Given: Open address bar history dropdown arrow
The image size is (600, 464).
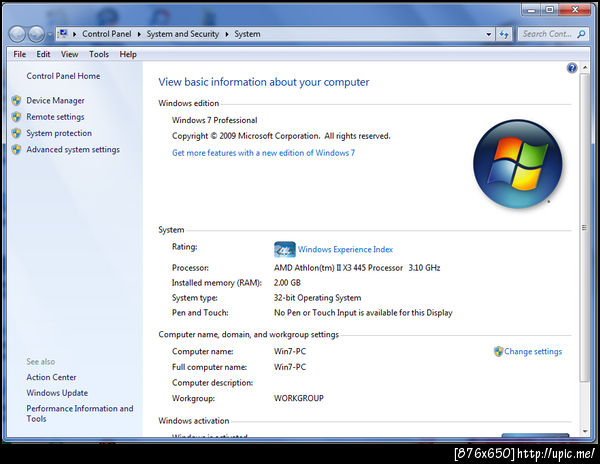Looking at the screenshot, I should (x=489, y=34).
